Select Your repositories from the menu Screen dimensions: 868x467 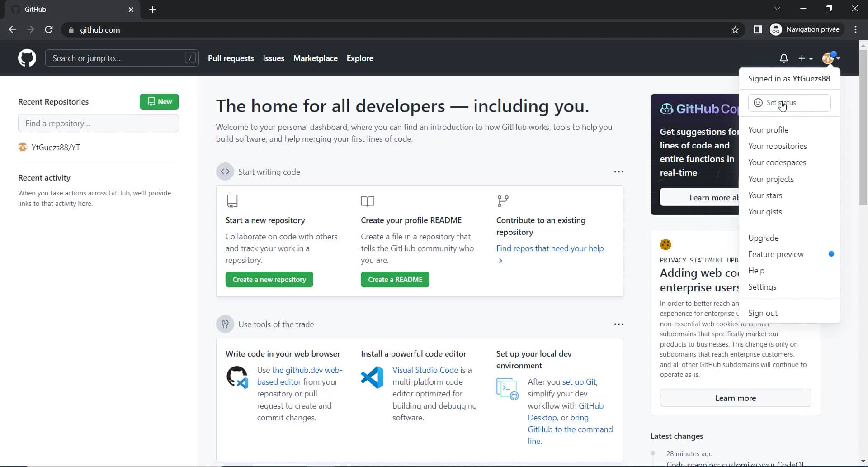789,146
